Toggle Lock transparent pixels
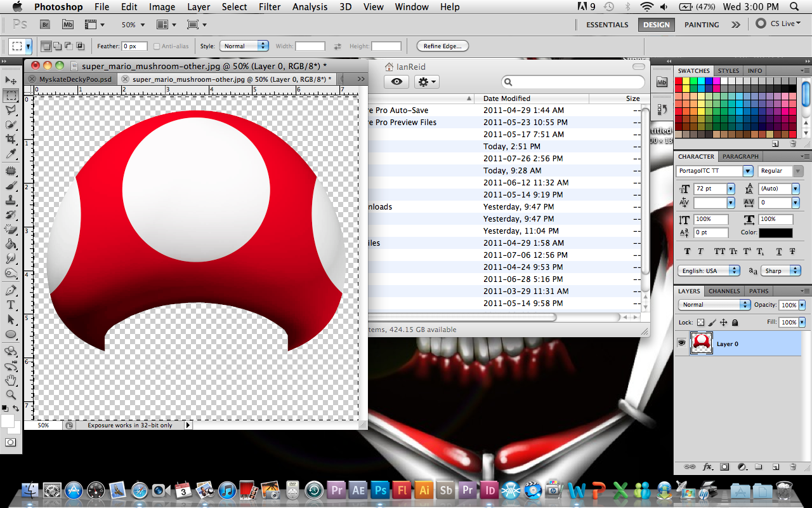 (700, 323)
